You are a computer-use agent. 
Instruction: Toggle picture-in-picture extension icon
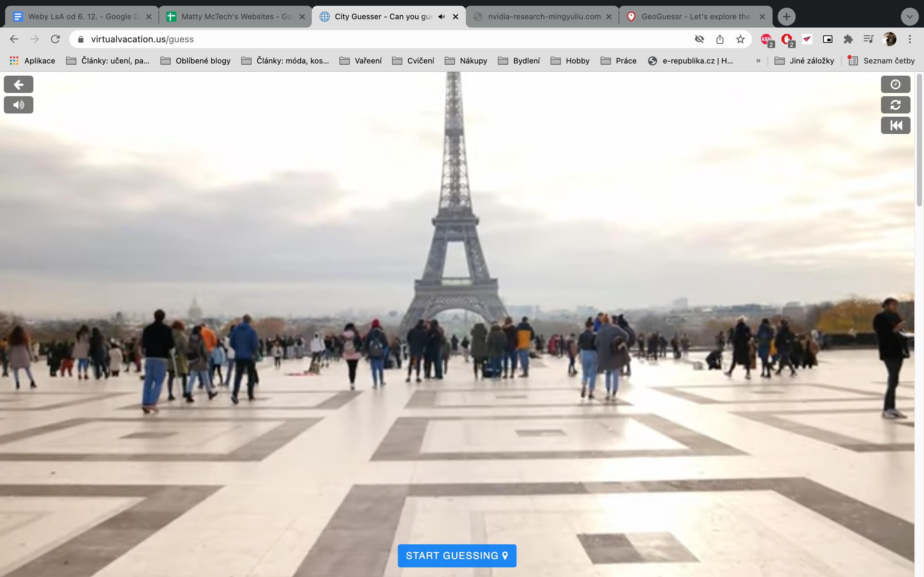tap(827, 39)
